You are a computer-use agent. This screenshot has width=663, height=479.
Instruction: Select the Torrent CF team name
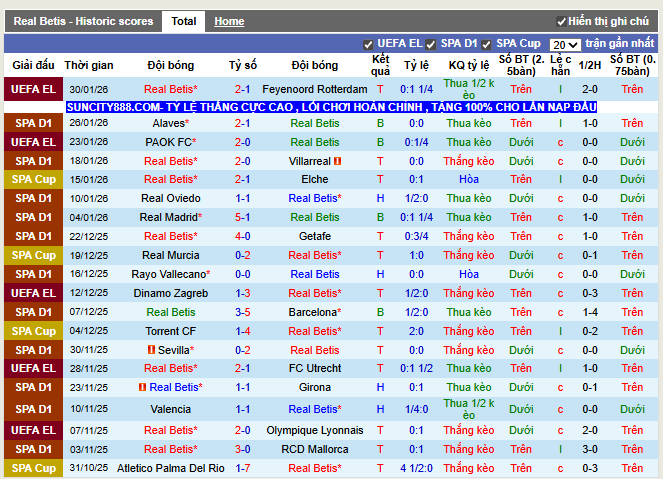pyautogui.click(x=170, y=331)
